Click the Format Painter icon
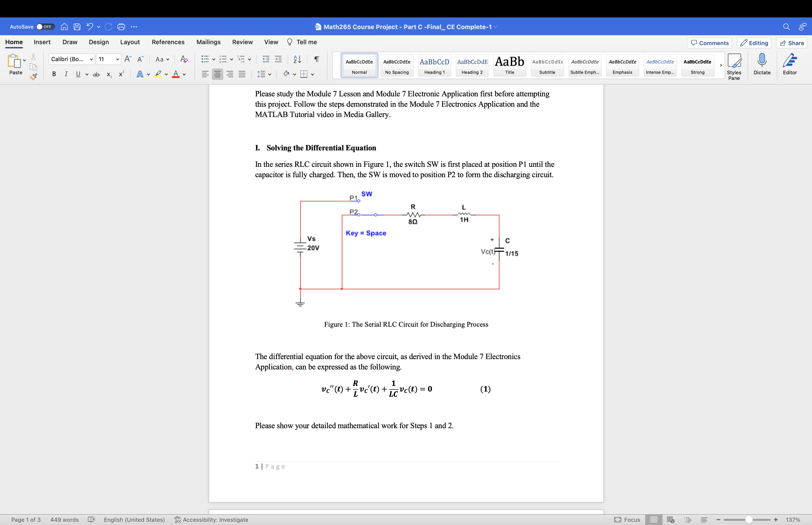This screenshot has height=525, width=812. tap(33, 77)
